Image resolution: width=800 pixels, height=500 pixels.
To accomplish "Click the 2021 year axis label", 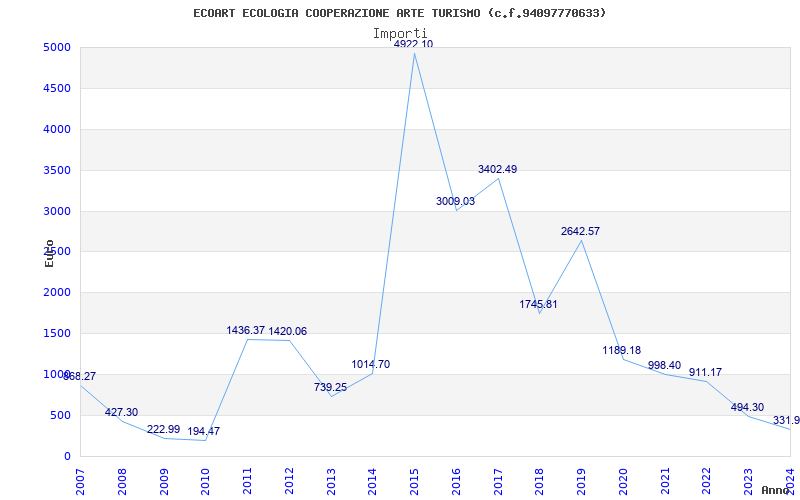I will 666,482.
